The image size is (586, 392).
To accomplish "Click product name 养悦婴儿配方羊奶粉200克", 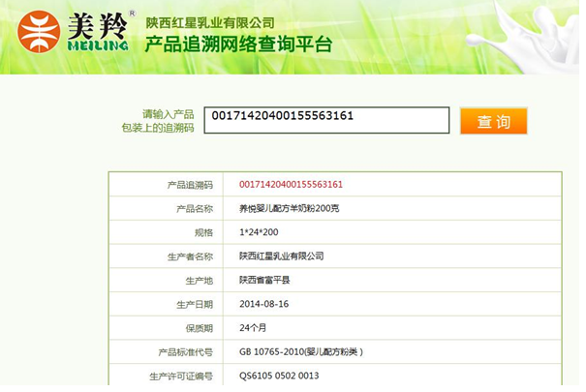I will tap(289, 209).
